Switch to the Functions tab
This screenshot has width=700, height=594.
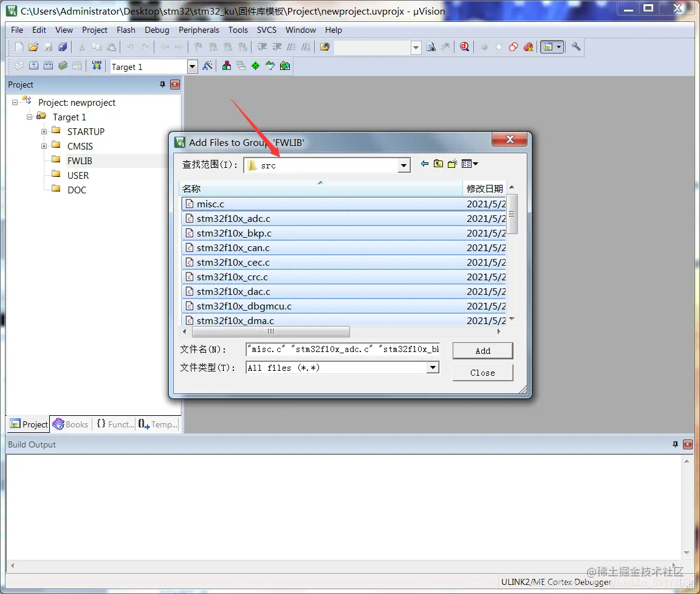tap(115, 424)
